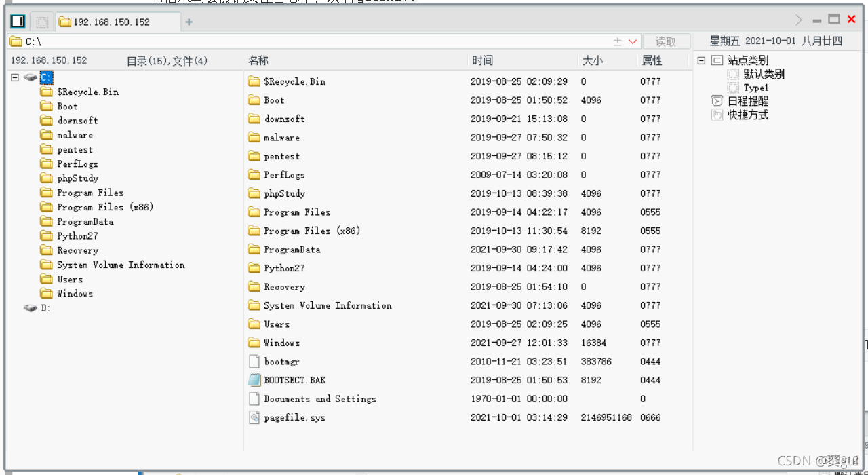Image resolution: width=868 pixels, height=475 pixels.
Task: Collapse the C: drive tree node
Action: tap(15, 77)
